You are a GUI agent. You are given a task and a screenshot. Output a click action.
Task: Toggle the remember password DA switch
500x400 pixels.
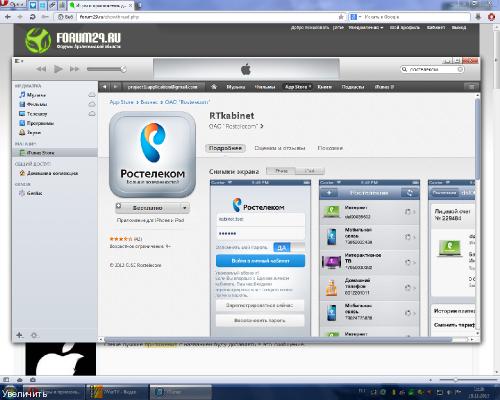[289, 247]
